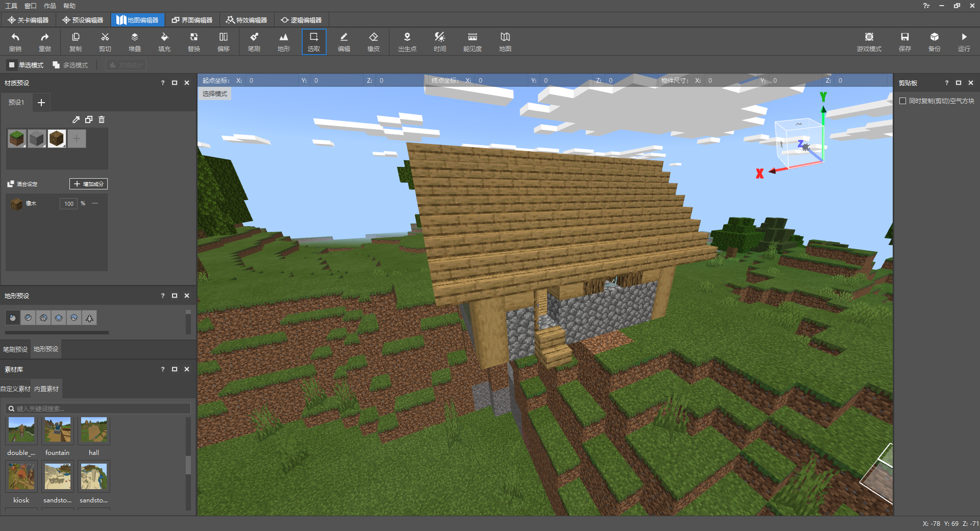Remove the 橡木 component with minus

click(x=95, y=203)
